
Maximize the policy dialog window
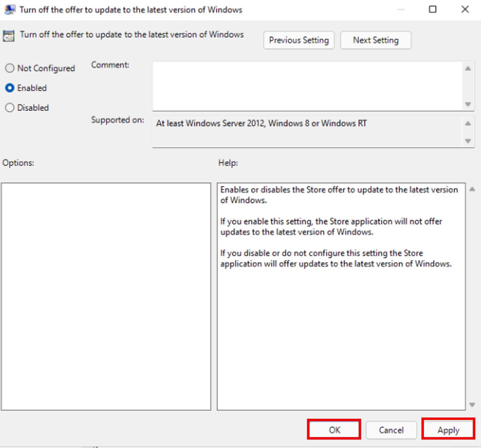pos(433,9)
